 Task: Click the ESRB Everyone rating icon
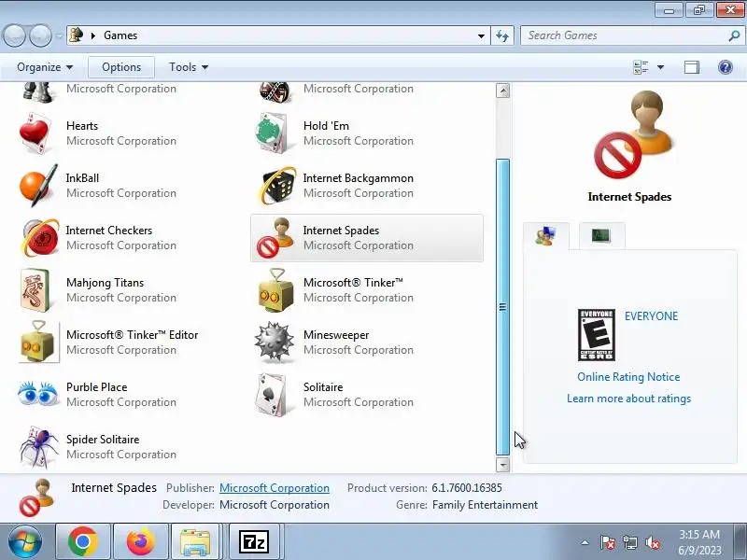[597, 335]
